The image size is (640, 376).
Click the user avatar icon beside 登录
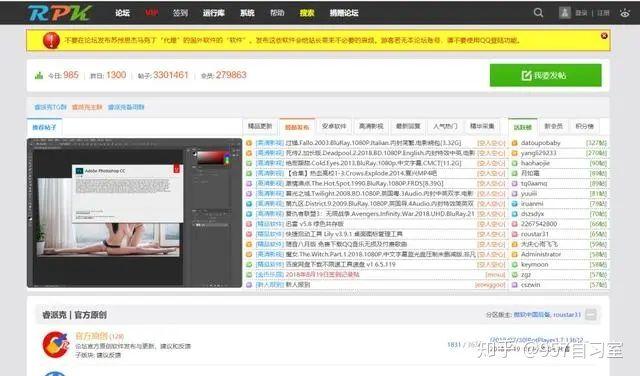click(x=564, y=13)
